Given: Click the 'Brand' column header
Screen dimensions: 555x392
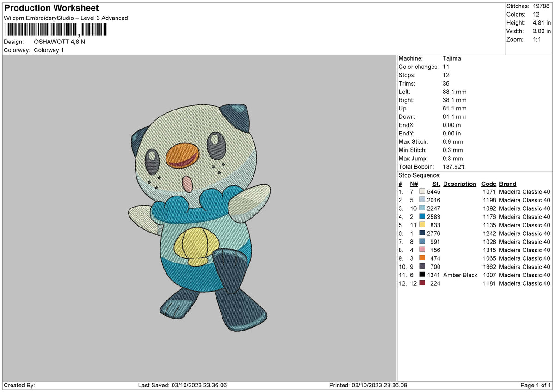Looking at the screenshot, I should click(x=508, y=184).
